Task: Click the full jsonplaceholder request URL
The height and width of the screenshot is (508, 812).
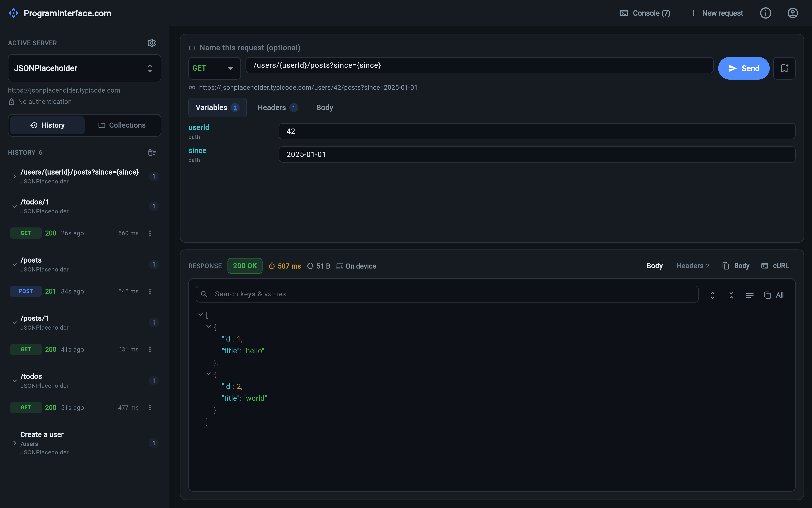Action: [x=308, y=88]
